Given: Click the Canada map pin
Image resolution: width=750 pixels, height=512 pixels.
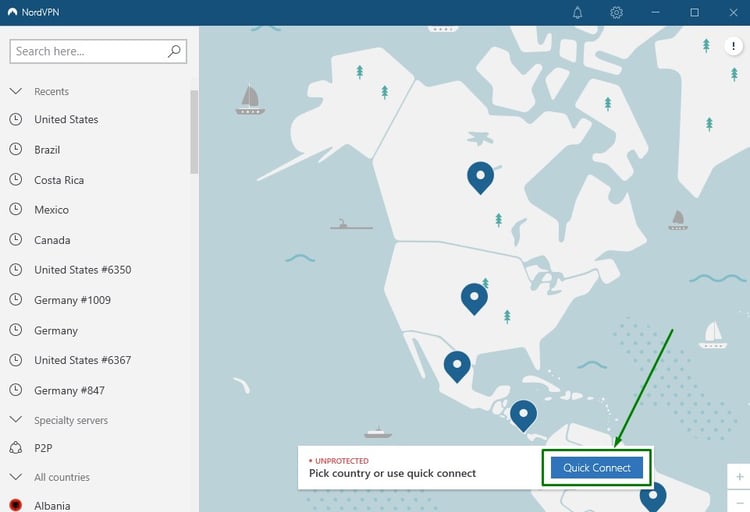Looking at the screenshot, I should tap(480, 178).
